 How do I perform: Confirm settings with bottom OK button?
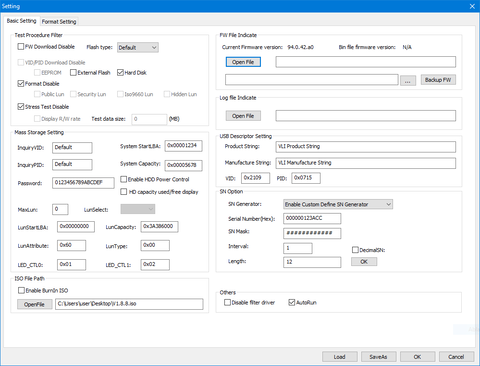[x=417, y=357]
